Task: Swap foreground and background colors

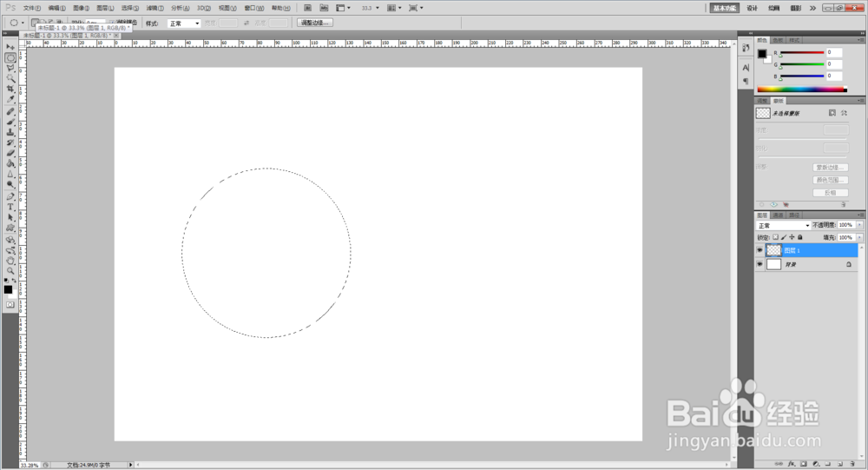Action: click(x=15, y=281)
